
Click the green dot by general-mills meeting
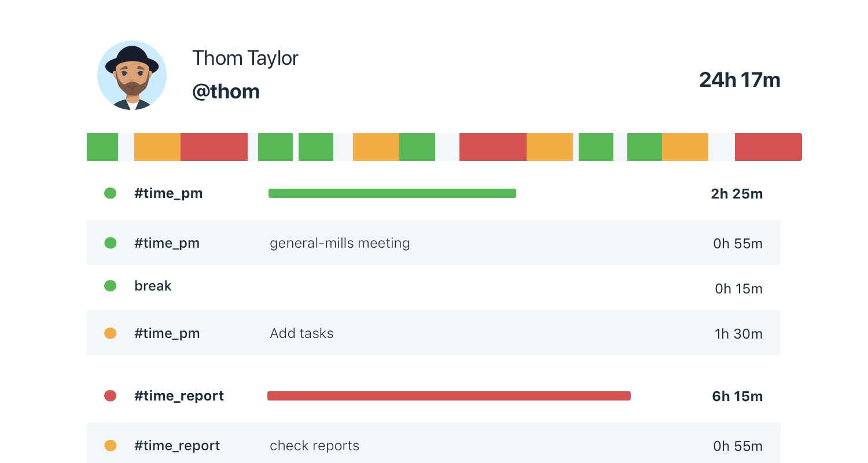click(110, 243)
